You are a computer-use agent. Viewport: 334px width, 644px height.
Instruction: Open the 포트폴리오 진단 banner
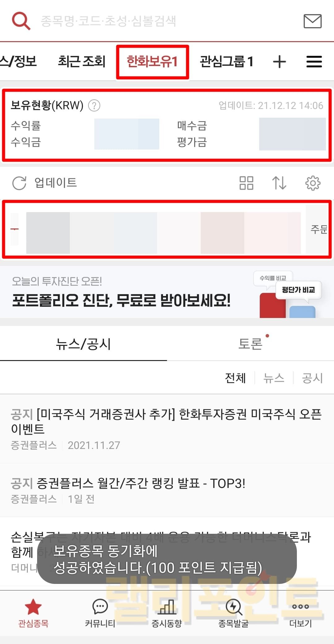[x=167, y=292]
